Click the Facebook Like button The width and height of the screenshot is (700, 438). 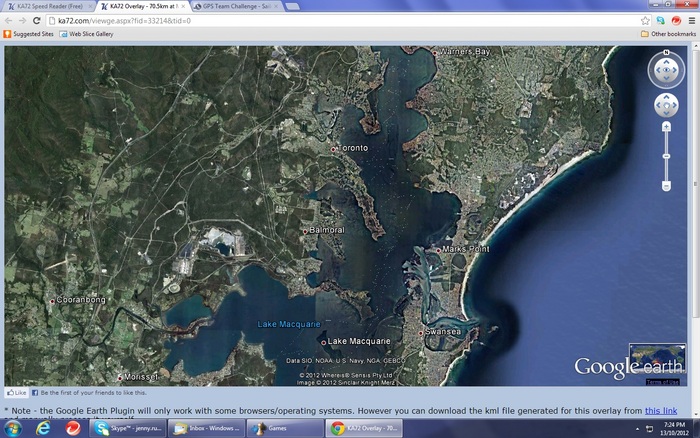coord(15,393)
